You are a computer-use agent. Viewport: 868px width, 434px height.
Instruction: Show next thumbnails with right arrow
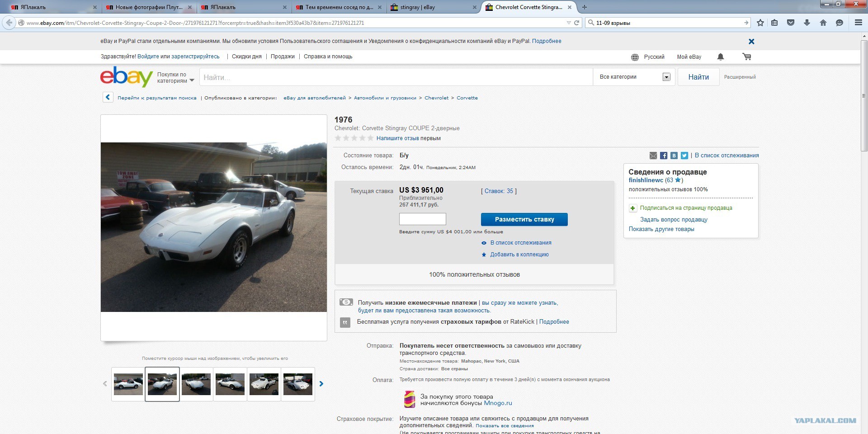[321, 384]
